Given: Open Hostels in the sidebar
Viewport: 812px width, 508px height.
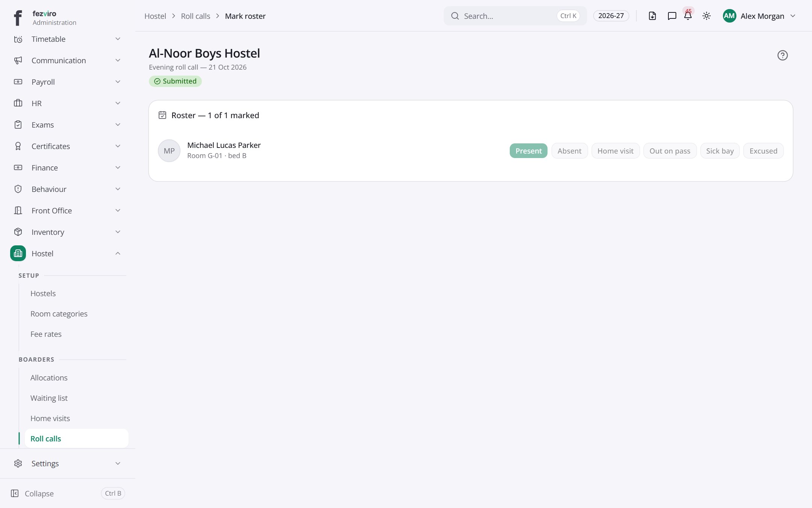Looking at the screenshot, I should pyautogui.click(x=43, y=293).
